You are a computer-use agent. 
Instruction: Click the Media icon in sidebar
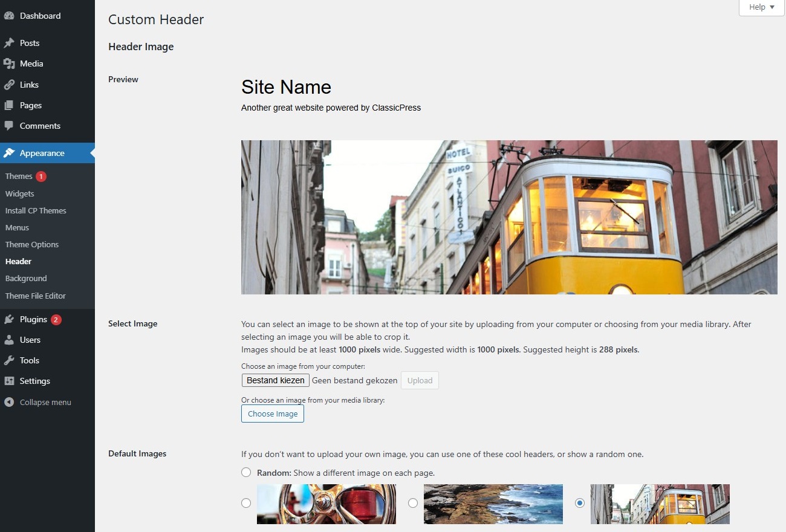pos(9,63)
